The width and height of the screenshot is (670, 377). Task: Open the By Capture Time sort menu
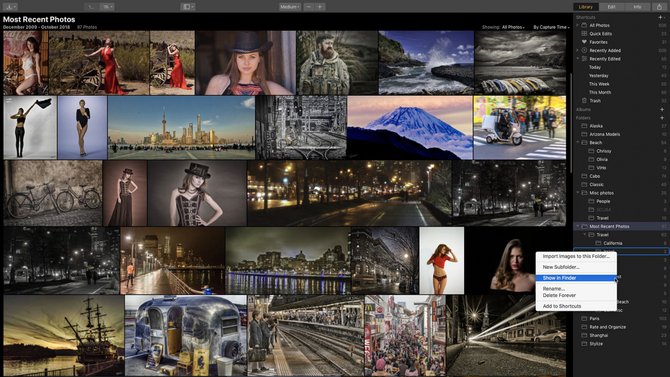point(551,27)
